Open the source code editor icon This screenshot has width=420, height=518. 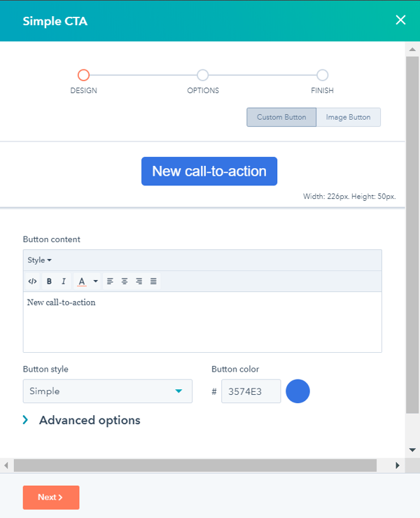[x=32, y=281]
